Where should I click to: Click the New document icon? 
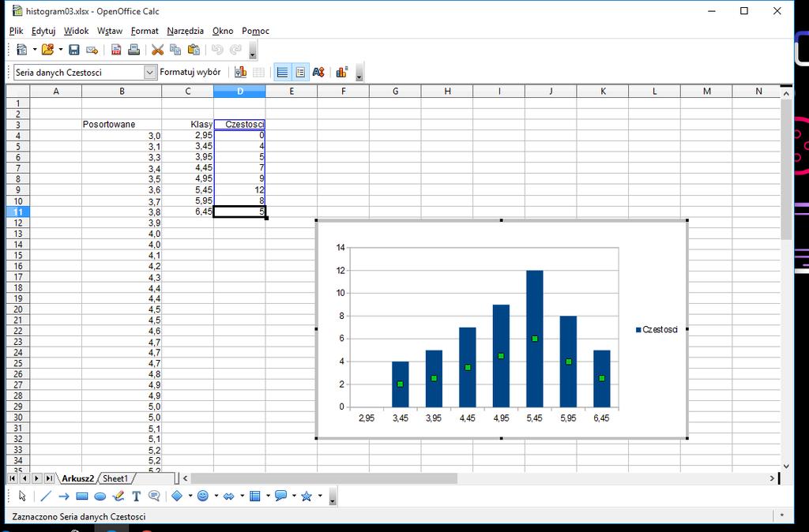tap(21, 50)
